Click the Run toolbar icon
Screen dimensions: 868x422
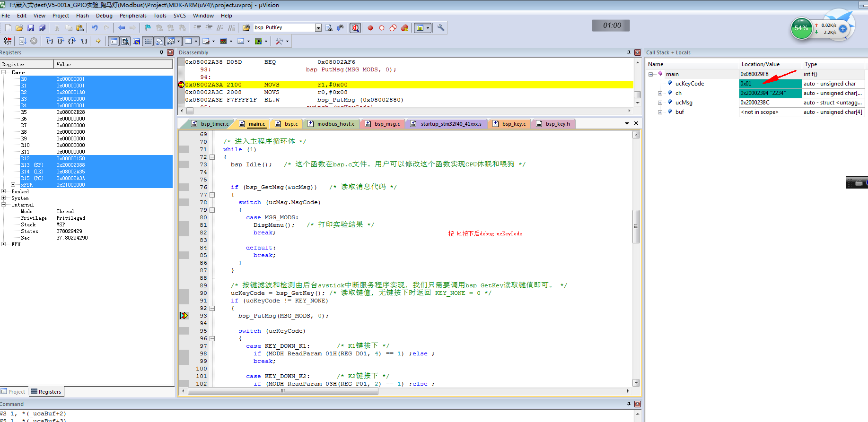(x=22, y=41)
